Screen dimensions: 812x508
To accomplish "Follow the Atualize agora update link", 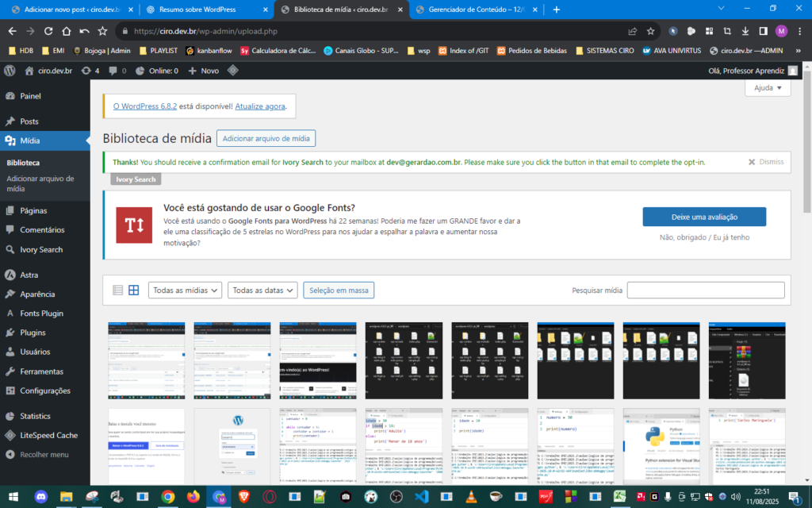I will point(260,106).
